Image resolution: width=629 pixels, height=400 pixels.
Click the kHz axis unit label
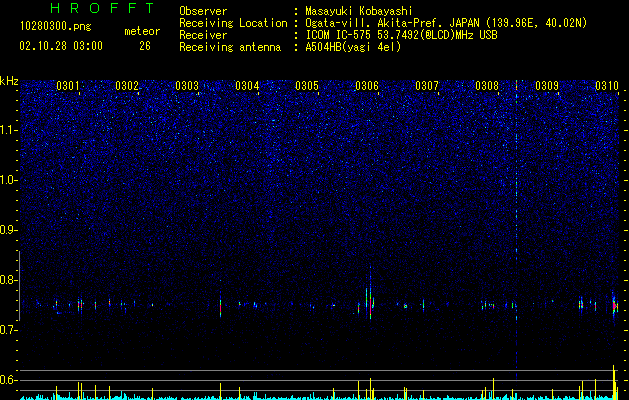[9, 81]
